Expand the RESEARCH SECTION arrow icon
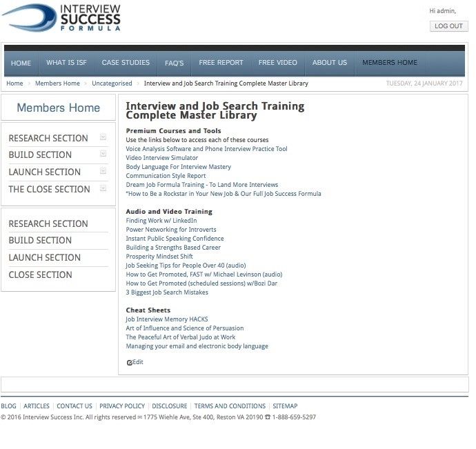This screenshot has width=476, height=449. click(x=103, y=137)
